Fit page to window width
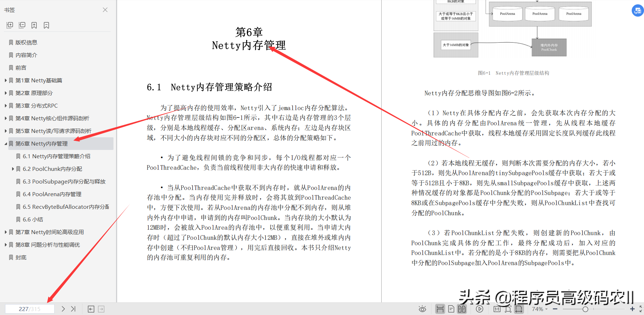Screen dimensions: 644x315 [x=519, y=309]
